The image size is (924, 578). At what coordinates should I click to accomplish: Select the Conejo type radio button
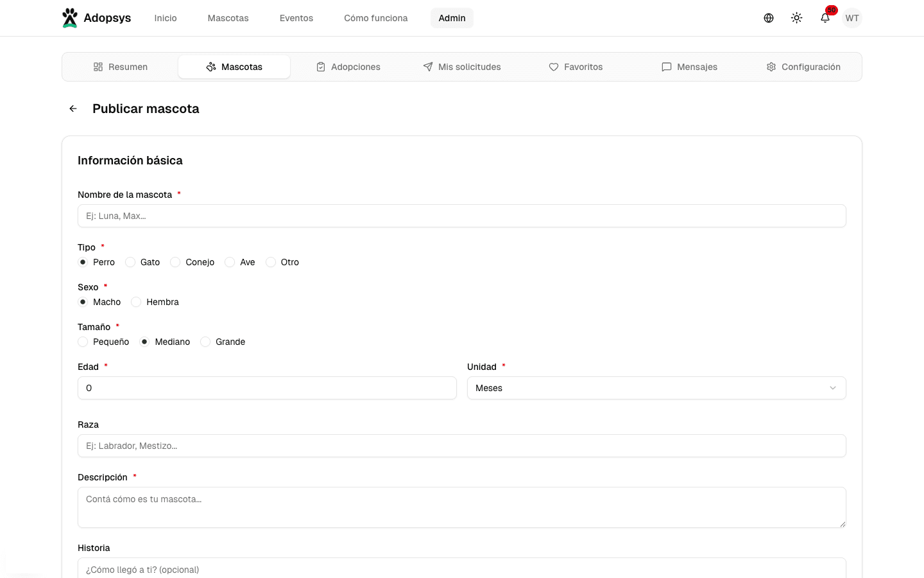(x=175, y=262)
